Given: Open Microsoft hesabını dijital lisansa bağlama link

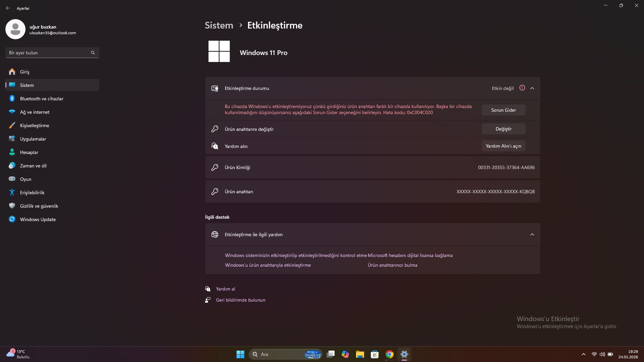Looking at the screenshot, I should 410,255.
